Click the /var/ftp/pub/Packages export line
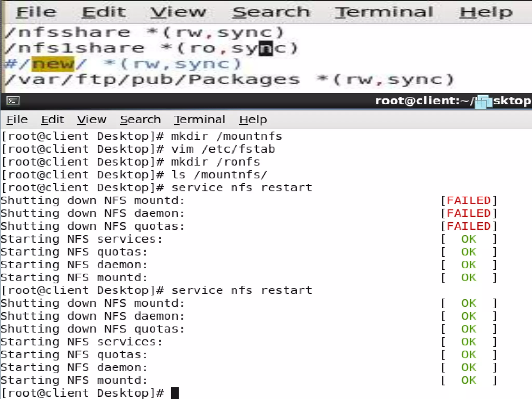532x399 pixels. (229, 79)
